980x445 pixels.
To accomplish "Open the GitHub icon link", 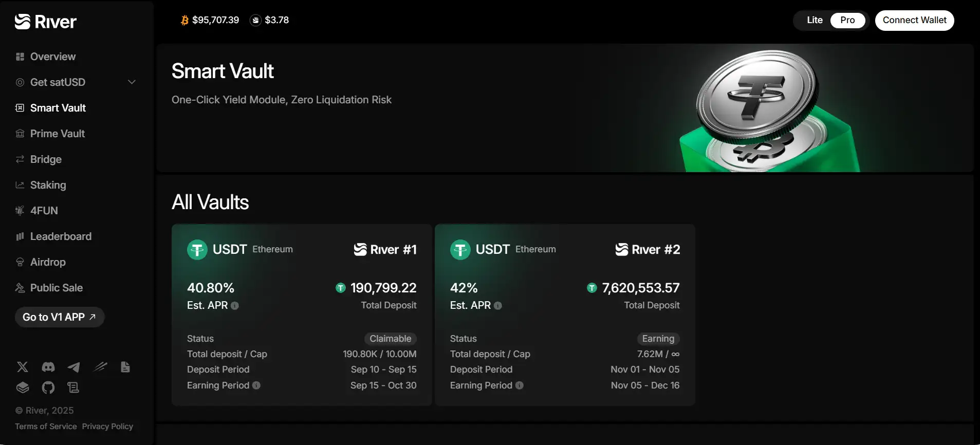I will pos(48,387).
